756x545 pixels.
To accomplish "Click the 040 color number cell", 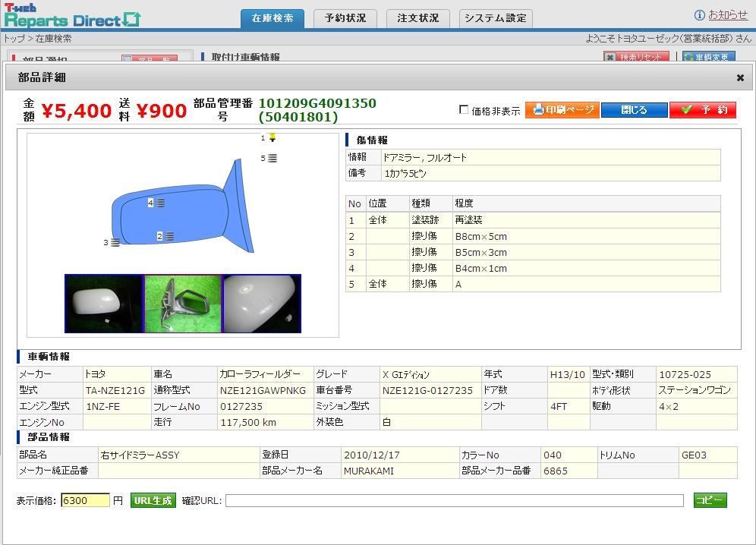I will coord(569,455).
